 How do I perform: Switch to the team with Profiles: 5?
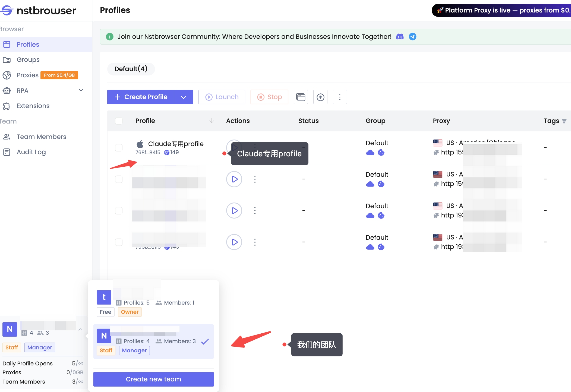[153, 302]
